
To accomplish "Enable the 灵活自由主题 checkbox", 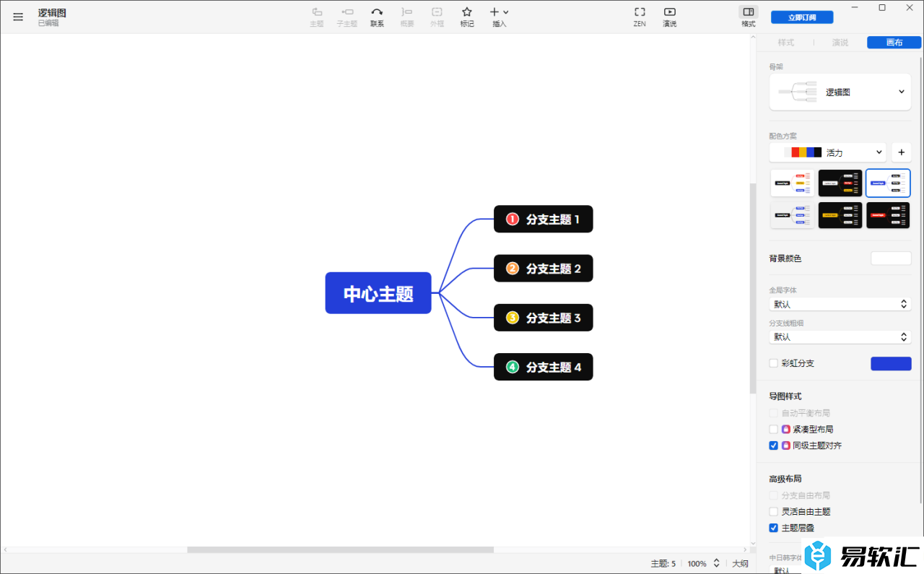I will tap(774, 511).
